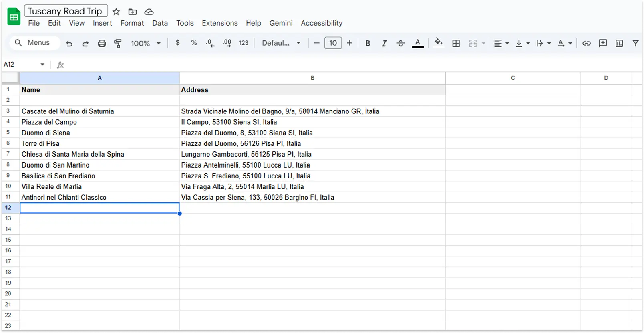Open the horizontal align dropdown
644x333 pixels.
pos(501,43)
